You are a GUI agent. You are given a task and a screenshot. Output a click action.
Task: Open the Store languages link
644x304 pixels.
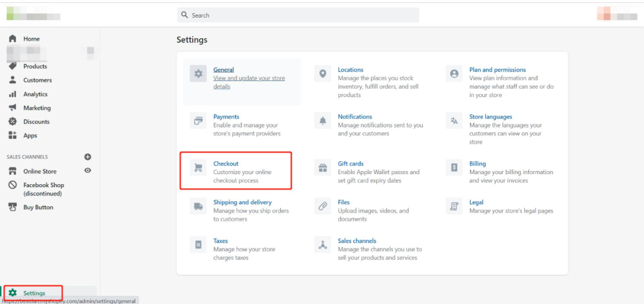coord(491,117)
